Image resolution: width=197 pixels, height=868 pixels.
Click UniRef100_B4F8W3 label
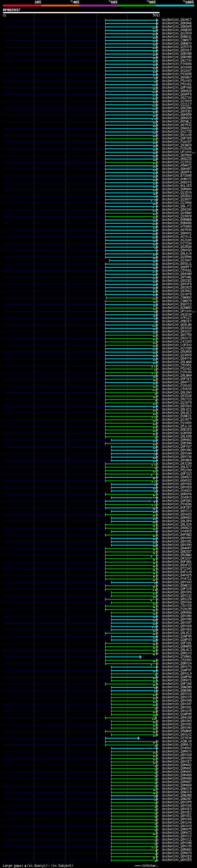tap(177, 535)
